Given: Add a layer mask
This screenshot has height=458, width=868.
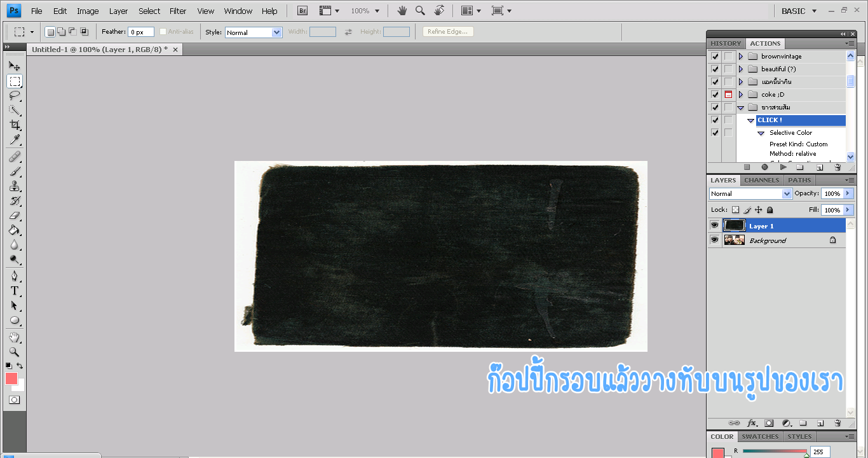Looking at the screenshot, I should point(769,423).
